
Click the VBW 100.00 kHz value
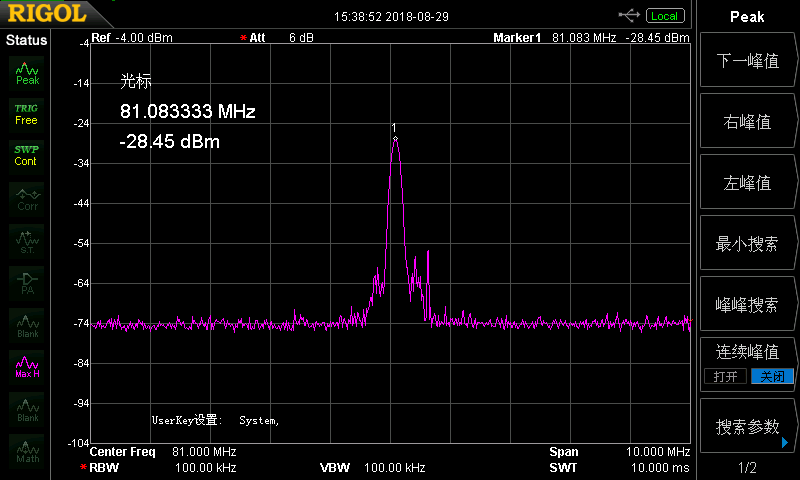click(x=394, y=468)
